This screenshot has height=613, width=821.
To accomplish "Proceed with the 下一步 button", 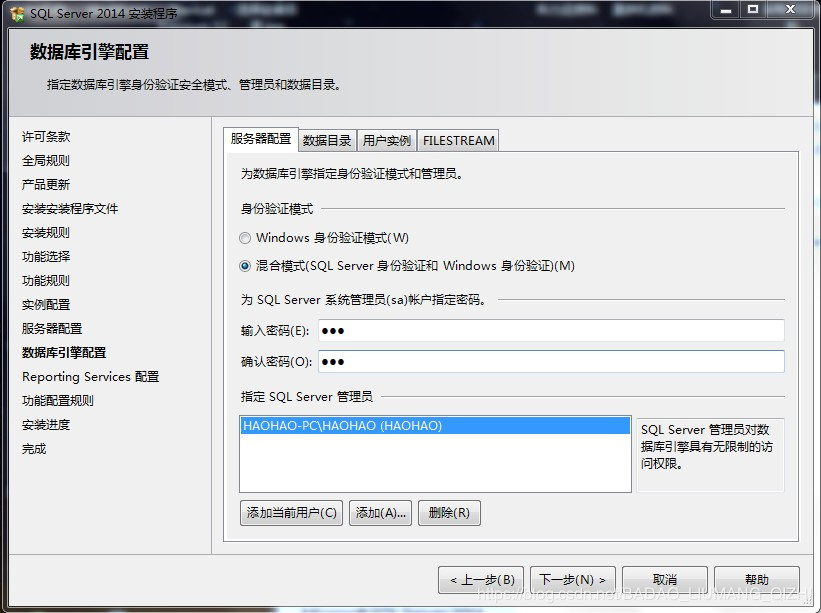I will tap(573, 580).
